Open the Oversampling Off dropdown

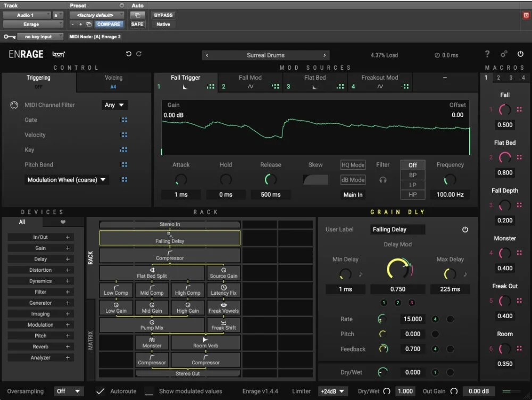tap(69, 391)
